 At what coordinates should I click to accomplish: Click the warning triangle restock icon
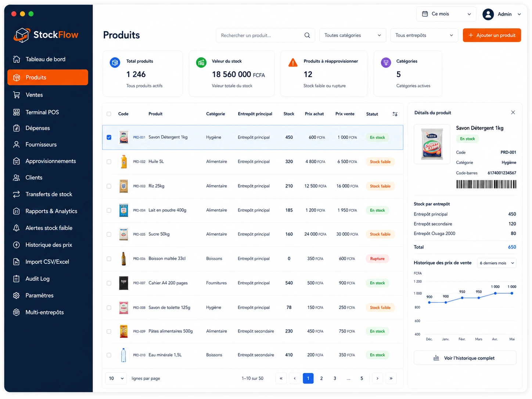[x=293, y=62]
